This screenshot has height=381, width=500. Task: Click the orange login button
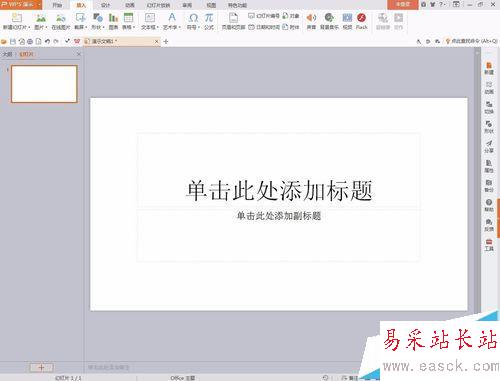(x=403, y=4)
